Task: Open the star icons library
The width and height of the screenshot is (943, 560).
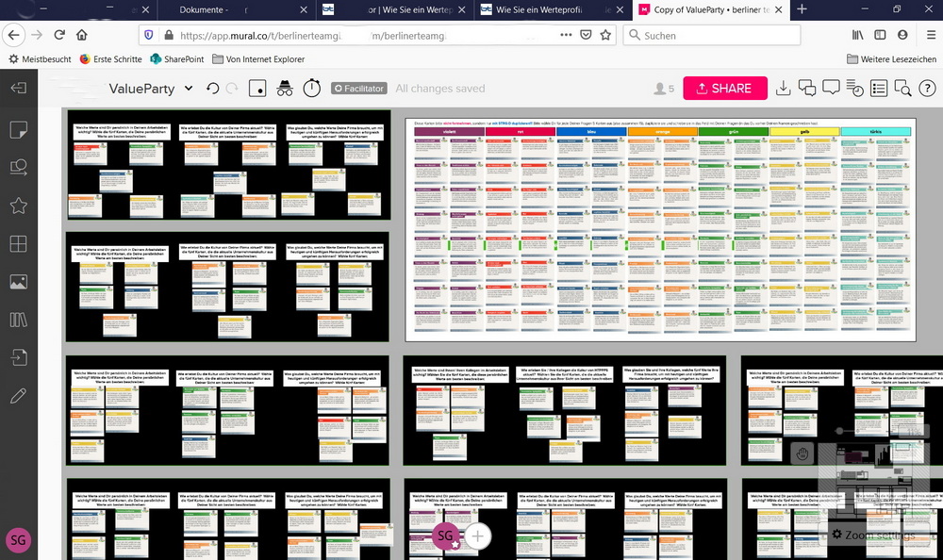Action: pyautogui.click(x=18, y=206)
